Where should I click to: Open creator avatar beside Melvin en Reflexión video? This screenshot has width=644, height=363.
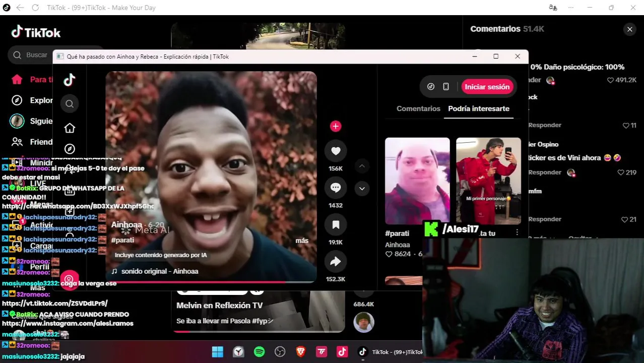click(363, 322)
